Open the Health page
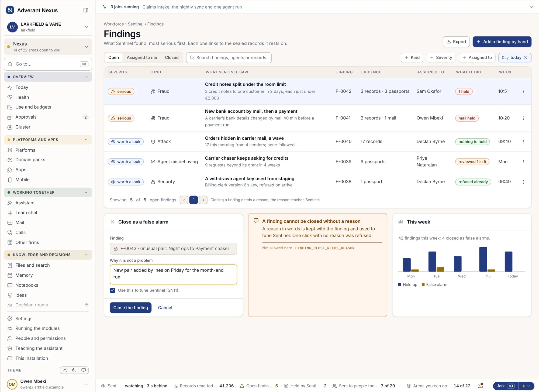The height and width of the screenshot is (392, 539). pyautogui.click(x=48, y=97)
